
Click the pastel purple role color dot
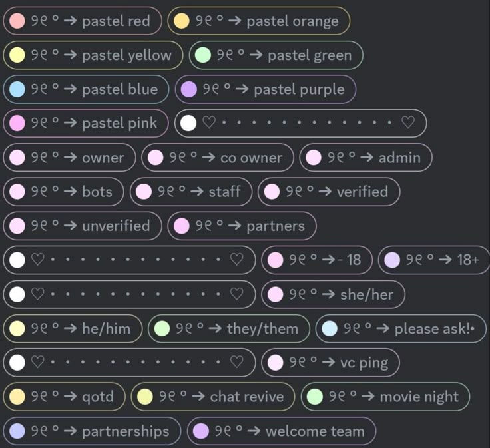tap(189, 89)
